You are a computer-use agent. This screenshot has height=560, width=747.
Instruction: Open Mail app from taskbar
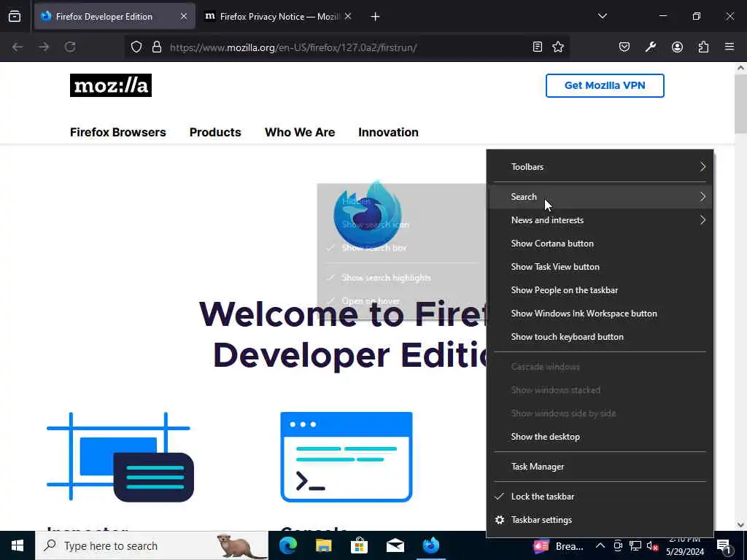pyautogui.click(x=395, y=545)
